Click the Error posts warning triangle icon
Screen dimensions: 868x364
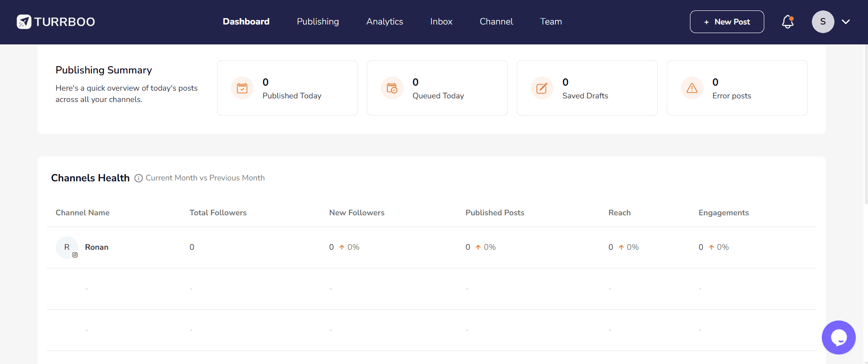coord(692,88)
